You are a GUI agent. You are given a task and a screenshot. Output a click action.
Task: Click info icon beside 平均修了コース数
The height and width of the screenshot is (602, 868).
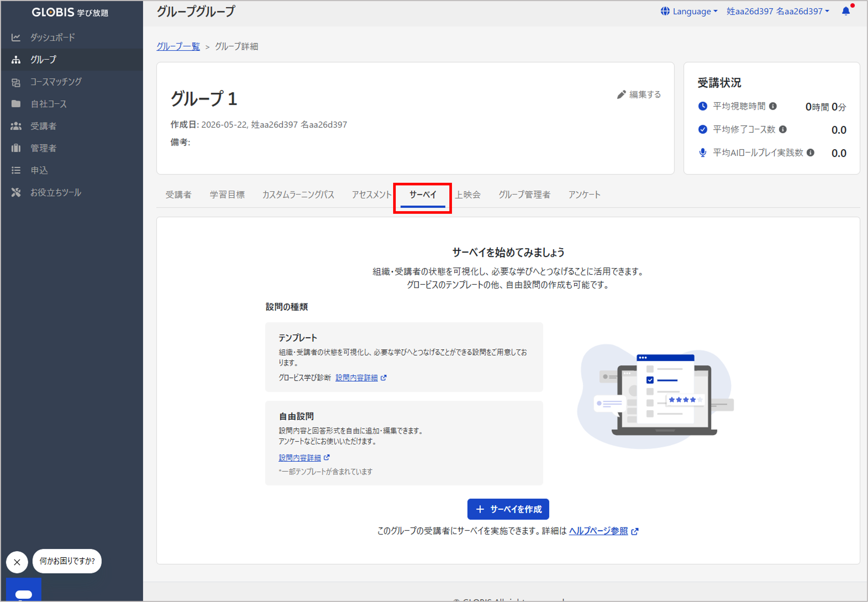click(x=783, y=129)
